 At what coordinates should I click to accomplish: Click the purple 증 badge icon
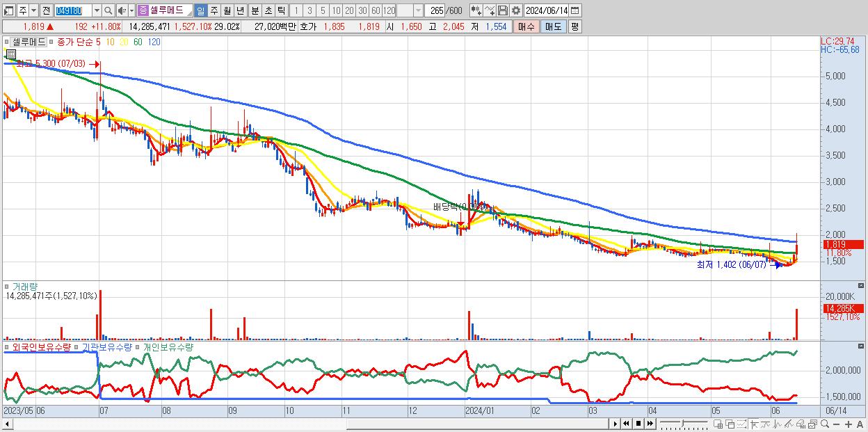(x=143, y=11)
